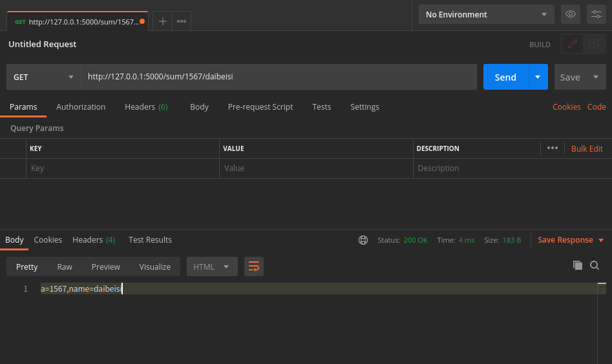The image size is (612, 364).
Task: Click the environment quick look eye icon
Action: point(570,14)
